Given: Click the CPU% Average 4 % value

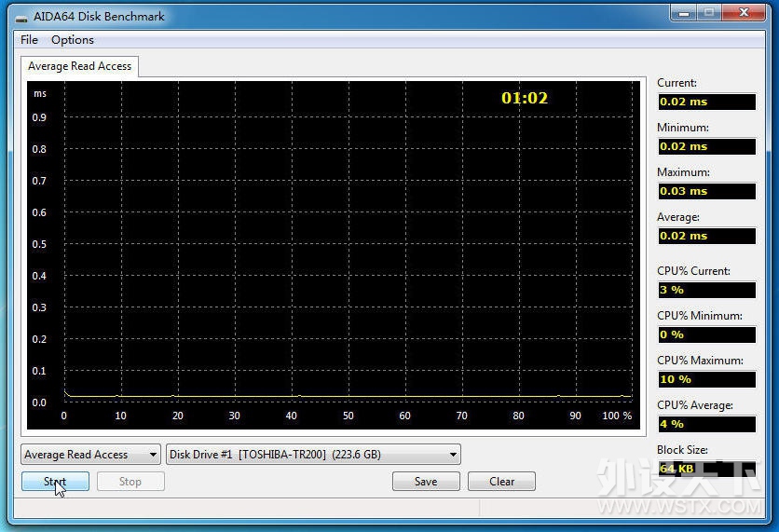Looking at the screenshot, I should coord(706,424).
